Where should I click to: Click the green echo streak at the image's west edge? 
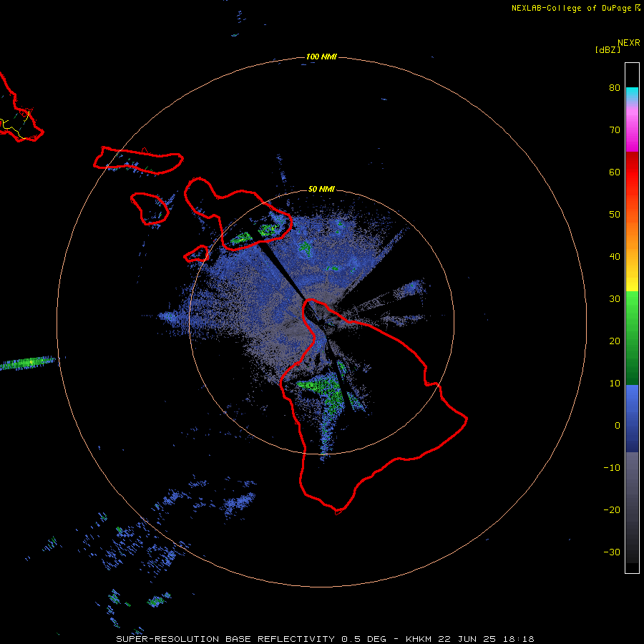tap(28, 363)
